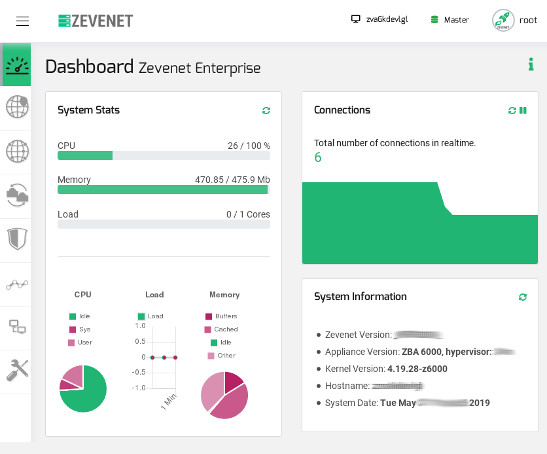Click the "26 / 100 %" CPU value
Screen dimensions: 547x454
click(249, 145)
